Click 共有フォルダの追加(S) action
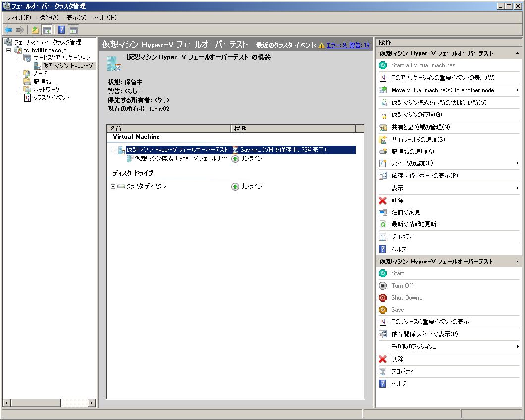 [x=418, y=140]
